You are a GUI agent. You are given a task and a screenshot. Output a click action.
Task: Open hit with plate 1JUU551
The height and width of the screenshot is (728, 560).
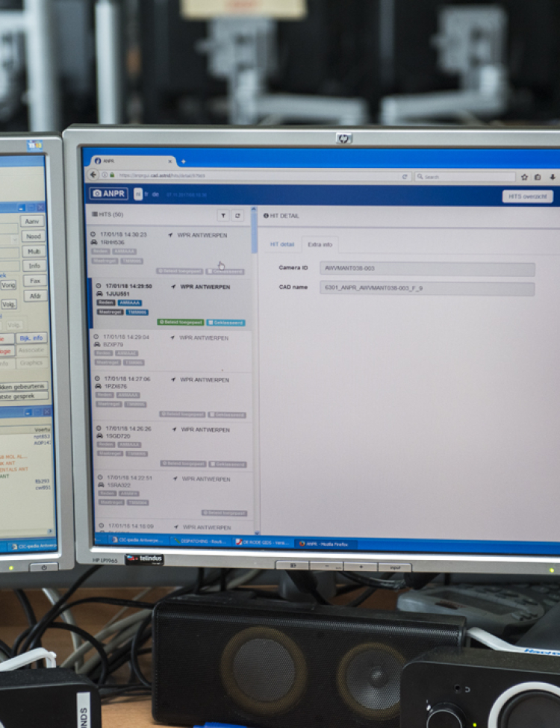pyautogui.click(x=170, y=303)
